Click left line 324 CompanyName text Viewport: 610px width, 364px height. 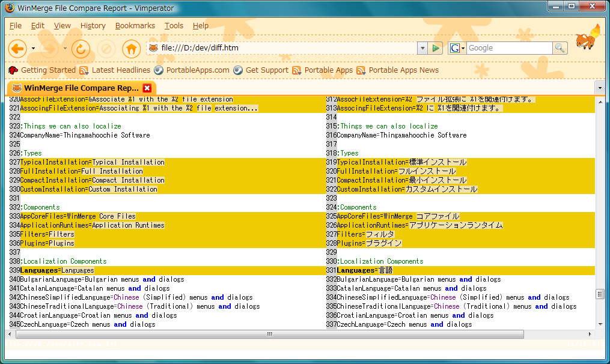(x=85, y=135)
